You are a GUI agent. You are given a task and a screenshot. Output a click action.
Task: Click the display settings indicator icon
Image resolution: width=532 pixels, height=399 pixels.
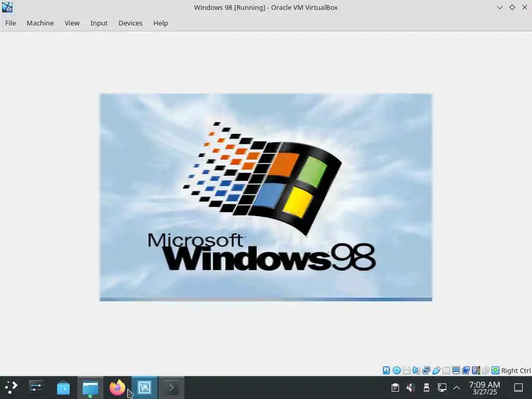[x=456, y=370]
